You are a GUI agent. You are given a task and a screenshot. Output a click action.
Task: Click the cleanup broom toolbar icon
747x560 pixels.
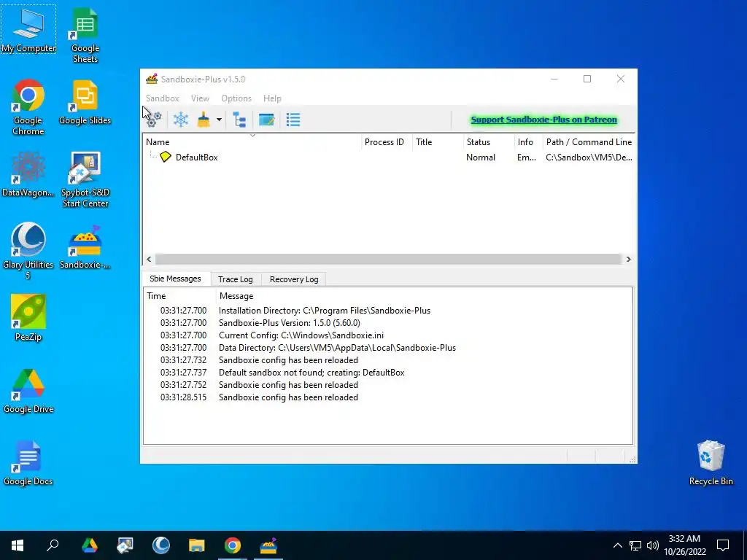[x=204, y=120]
